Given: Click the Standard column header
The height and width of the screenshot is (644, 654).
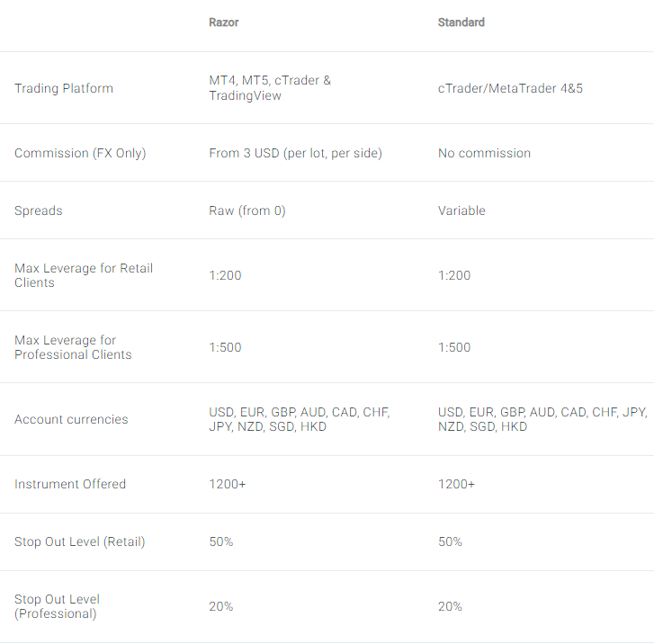Looking at the screenshot, I should tap(461, 22).
